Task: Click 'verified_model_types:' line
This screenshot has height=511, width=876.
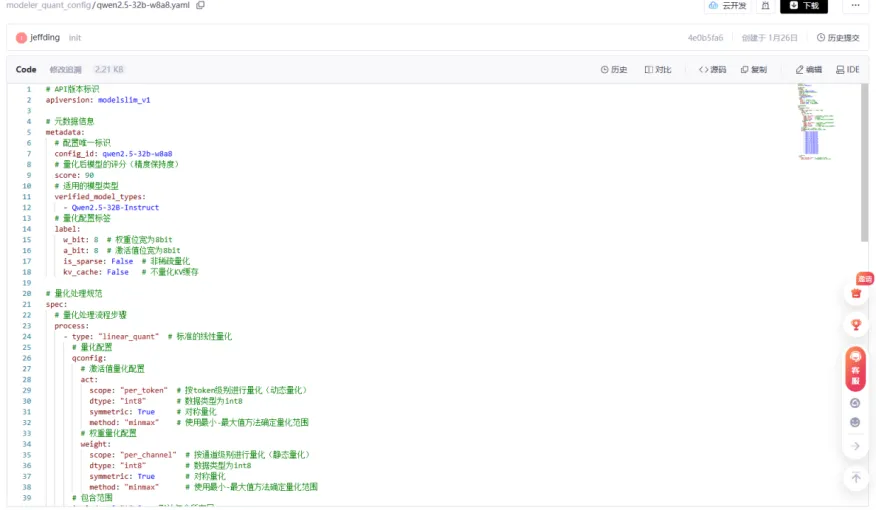Action: coord(99,197)
